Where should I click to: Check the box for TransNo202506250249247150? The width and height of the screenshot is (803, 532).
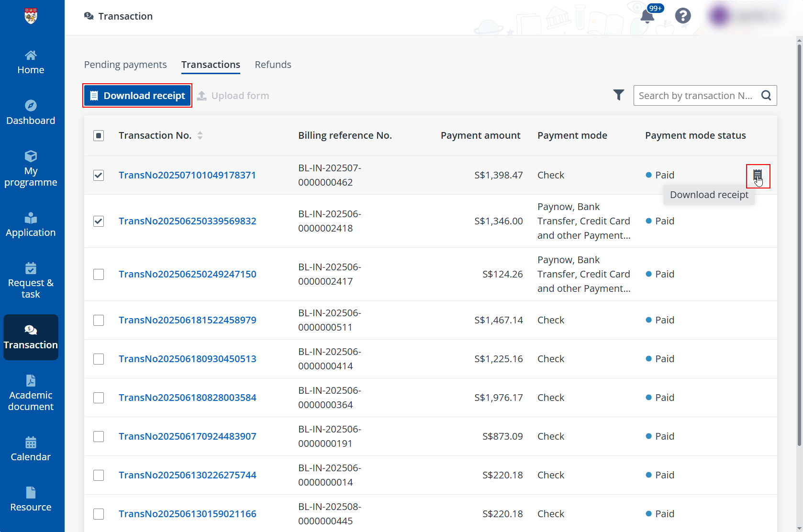[x=99, y=274]
